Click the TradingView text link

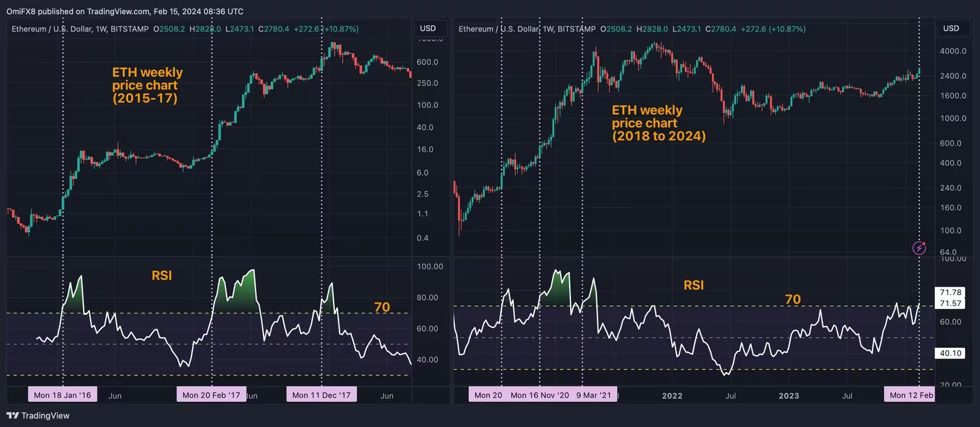[45, 416]
